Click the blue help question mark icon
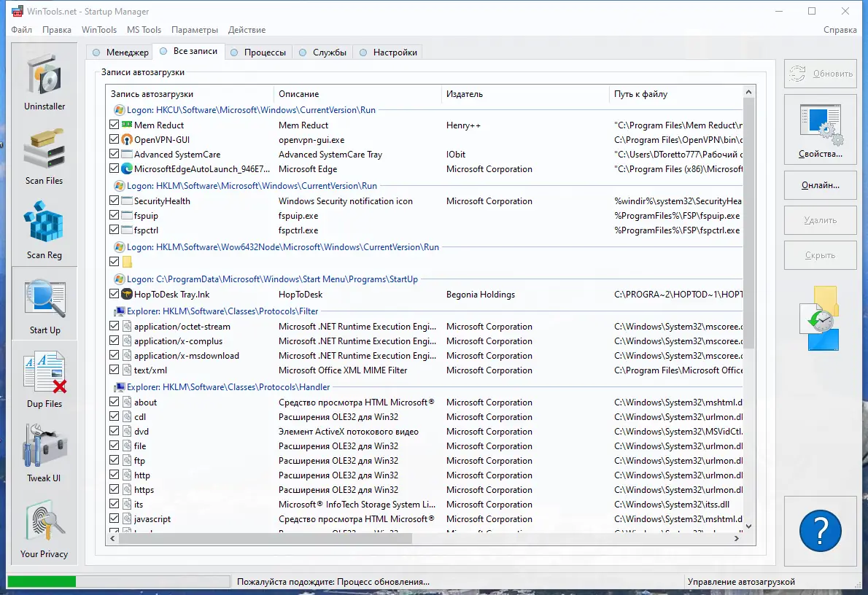The width and height of the screenshot is (868, 595). coord(820,530)
